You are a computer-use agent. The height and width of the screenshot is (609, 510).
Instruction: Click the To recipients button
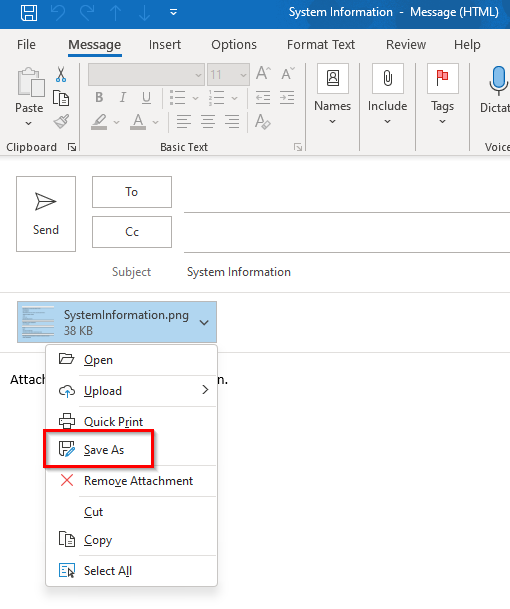click(x=132, y=192)
